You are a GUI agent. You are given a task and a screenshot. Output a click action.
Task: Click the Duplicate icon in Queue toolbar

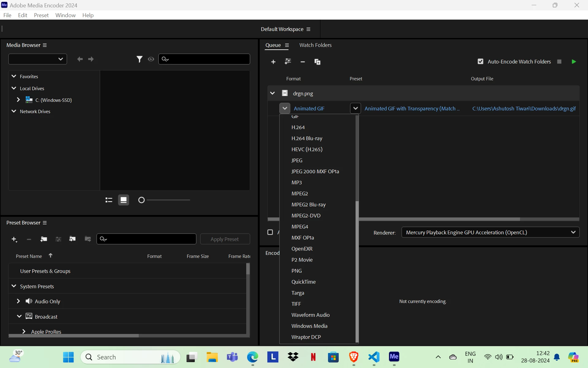point(317,62)
